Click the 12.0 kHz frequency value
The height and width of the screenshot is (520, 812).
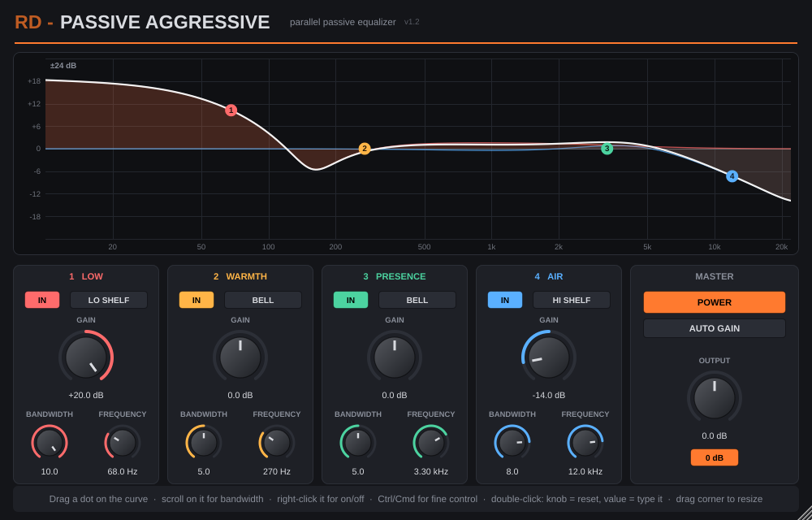(x=585, y=471)
